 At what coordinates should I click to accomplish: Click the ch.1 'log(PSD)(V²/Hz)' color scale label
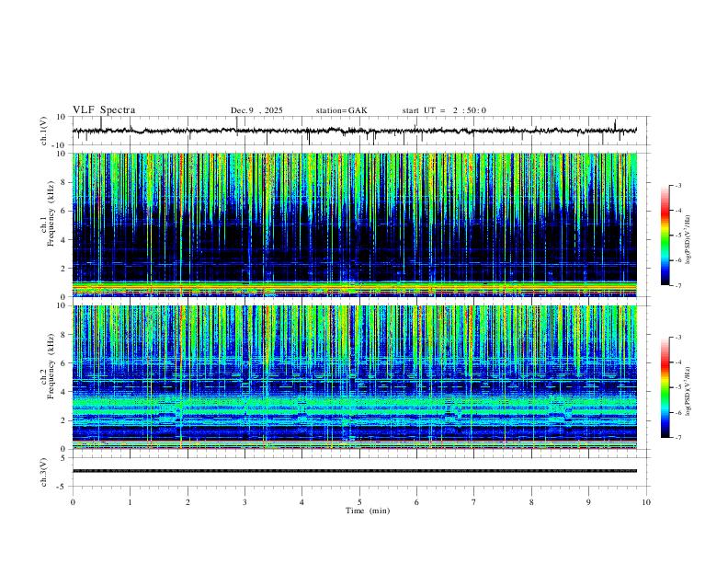[688, 239]
